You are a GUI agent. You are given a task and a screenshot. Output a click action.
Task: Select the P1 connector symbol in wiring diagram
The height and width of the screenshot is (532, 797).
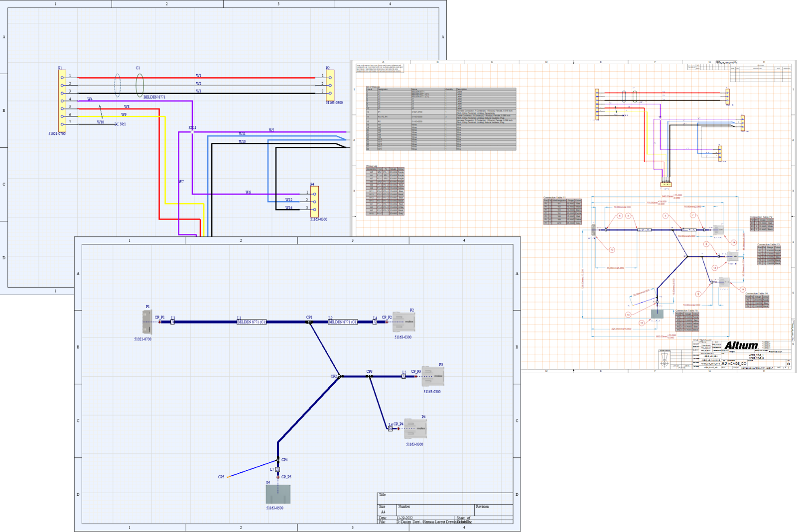[x=62, y=101]
